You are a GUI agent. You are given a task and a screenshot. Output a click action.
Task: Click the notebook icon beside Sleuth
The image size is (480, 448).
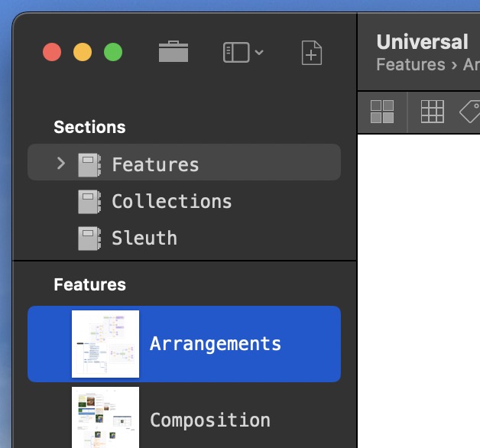89,239
